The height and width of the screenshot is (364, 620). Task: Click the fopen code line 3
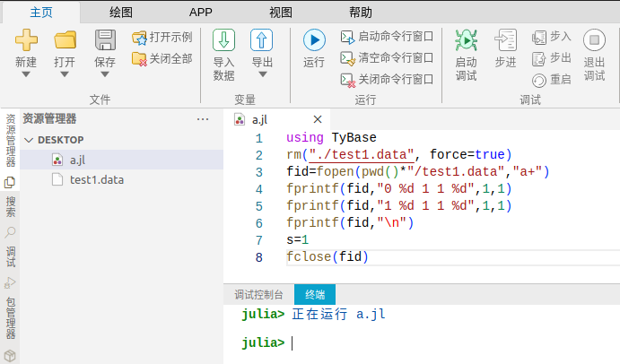(x=418, y=171)
